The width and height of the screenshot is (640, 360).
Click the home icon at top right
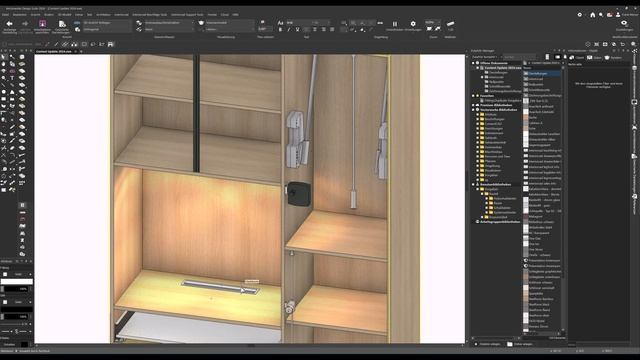[593, 15]
